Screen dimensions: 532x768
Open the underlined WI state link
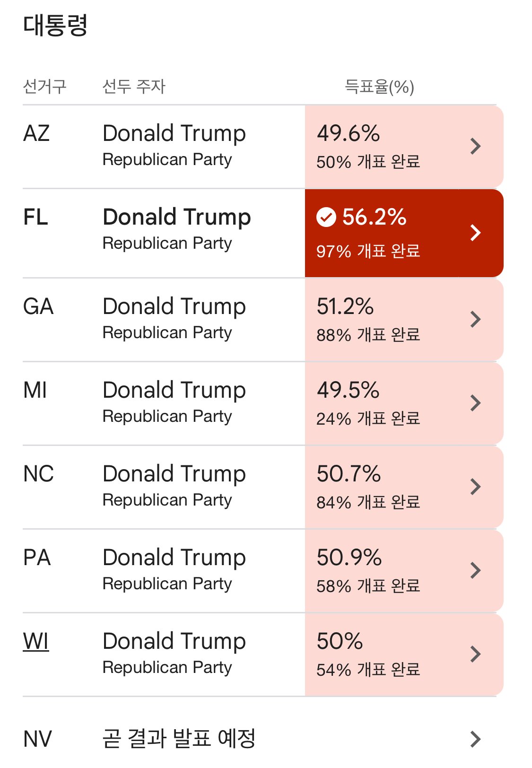36,642
